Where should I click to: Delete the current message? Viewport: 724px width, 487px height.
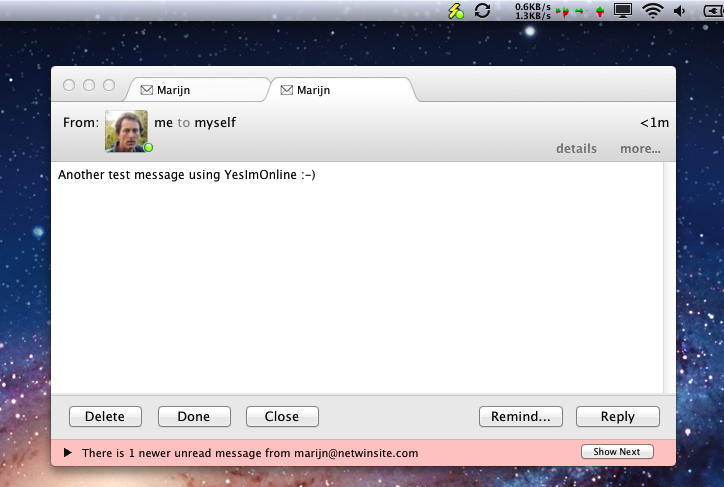[x=105, y=416]
